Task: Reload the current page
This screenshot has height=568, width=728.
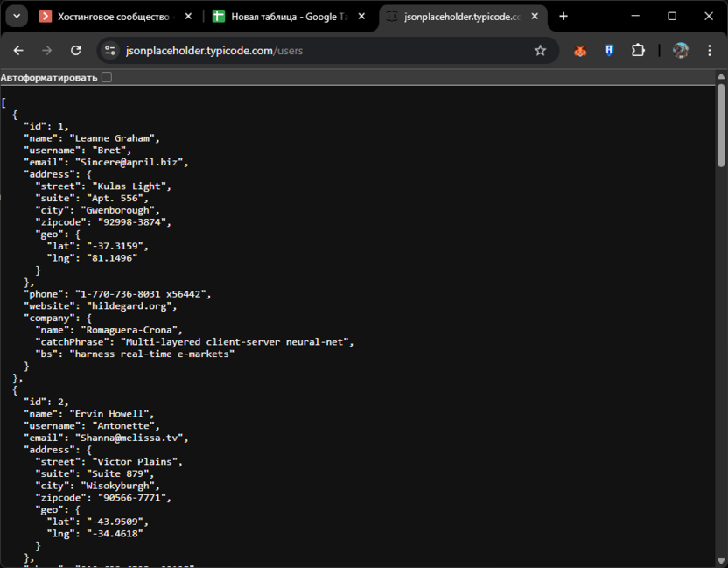Action: pyautogui.click(x=76, y=51)
